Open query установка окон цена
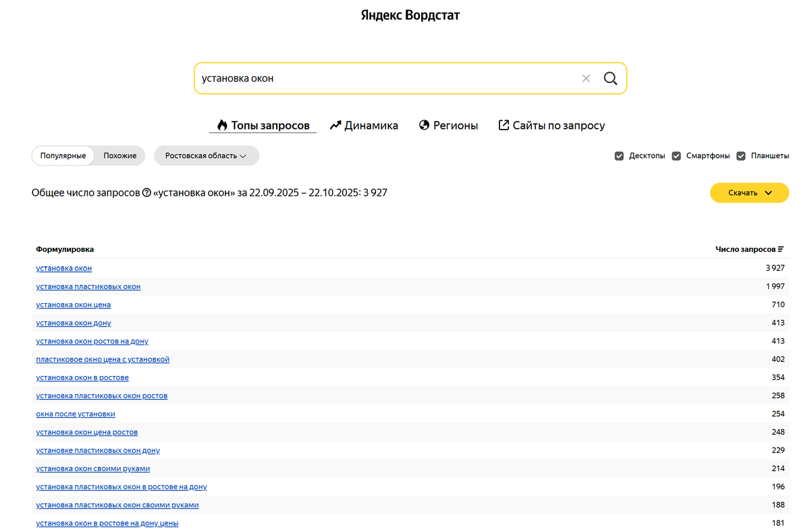 (x=73, y=304)
